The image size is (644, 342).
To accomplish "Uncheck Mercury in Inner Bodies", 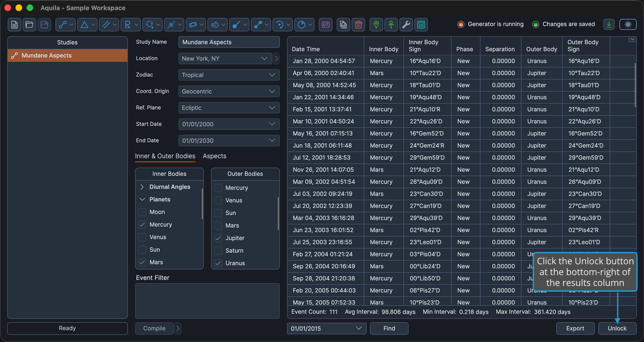I will pyautogui.click(x=142, y=225).
